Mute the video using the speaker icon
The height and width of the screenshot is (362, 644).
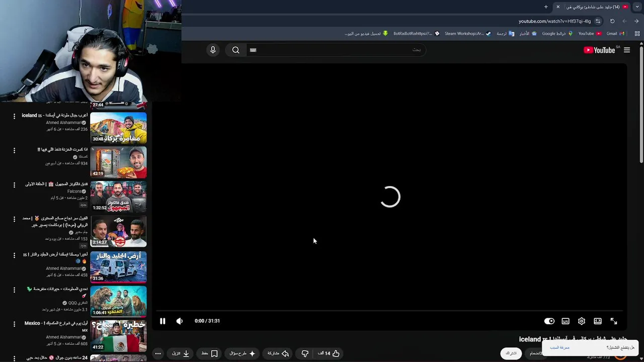coord(180,321)
